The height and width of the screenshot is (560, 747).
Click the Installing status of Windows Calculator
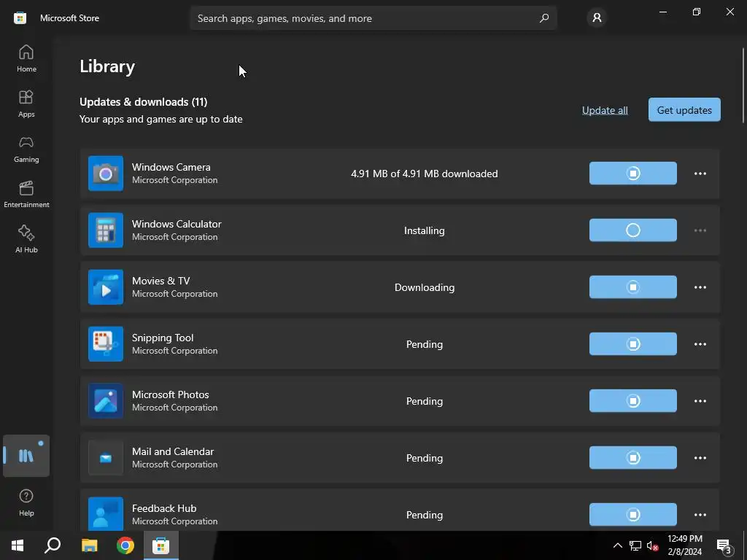click(x=425, y=230)
